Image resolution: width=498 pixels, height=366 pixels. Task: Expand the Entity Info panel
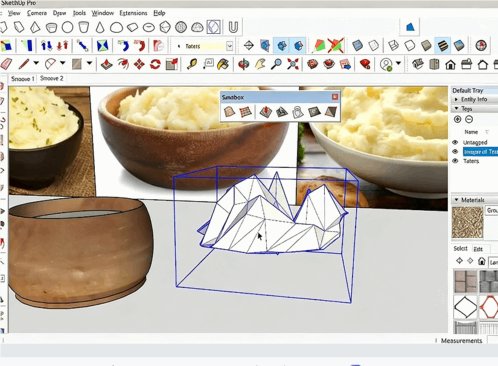click(456, 99)
